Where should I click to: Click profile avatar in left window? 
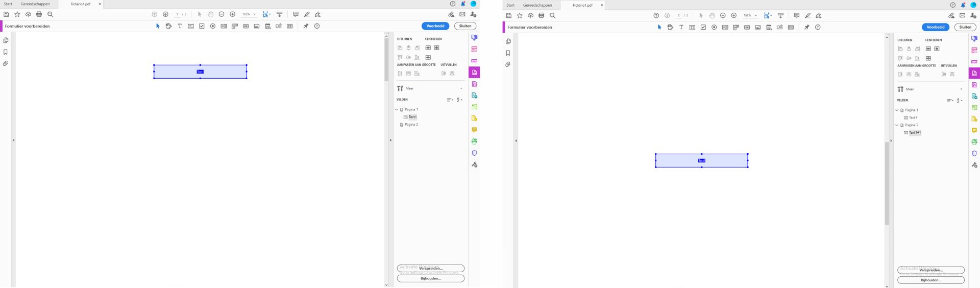coord(474,4)
